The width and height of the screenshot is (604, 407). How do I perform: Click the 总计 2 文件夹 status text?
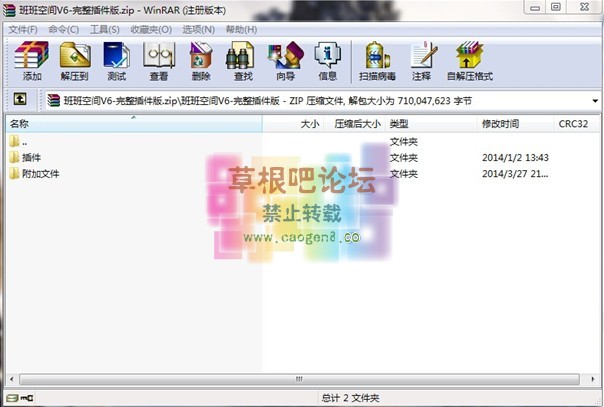tap(350, 398)
